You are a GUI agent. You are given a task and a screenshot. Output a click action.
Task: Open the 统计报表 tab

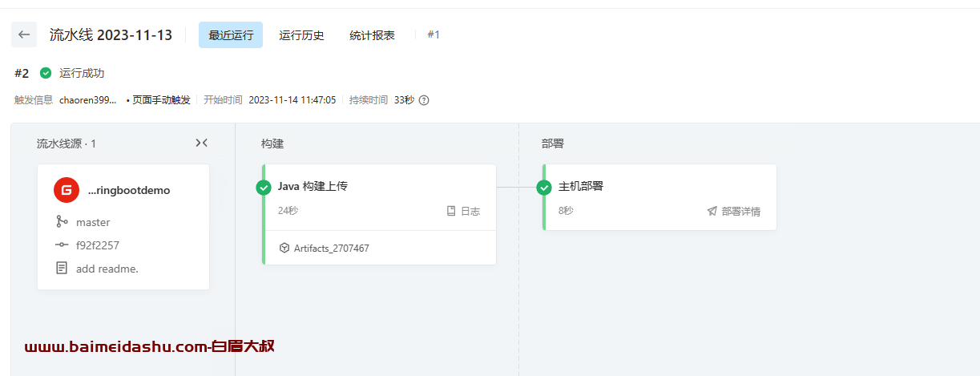372,35
